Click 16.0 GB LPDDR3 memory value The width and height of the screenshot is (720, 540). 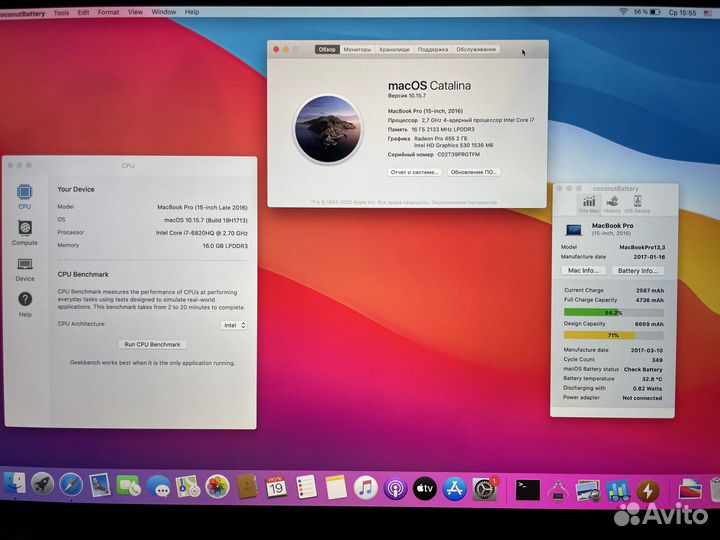pos(225,246)
